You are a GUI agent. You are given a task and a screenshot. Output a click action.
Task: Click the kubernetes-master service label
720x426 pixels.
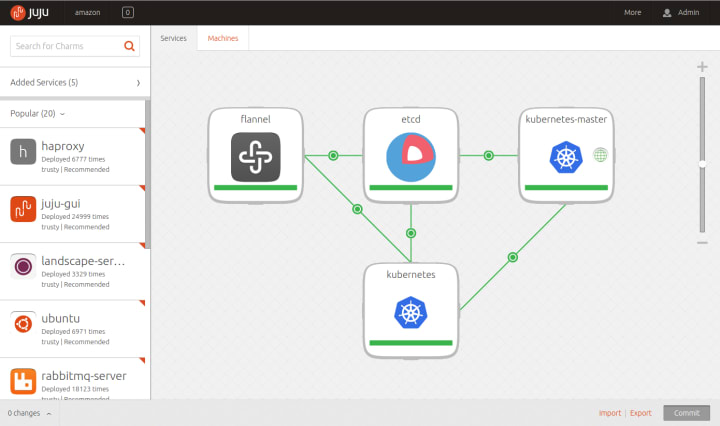(x=566, y=119)
